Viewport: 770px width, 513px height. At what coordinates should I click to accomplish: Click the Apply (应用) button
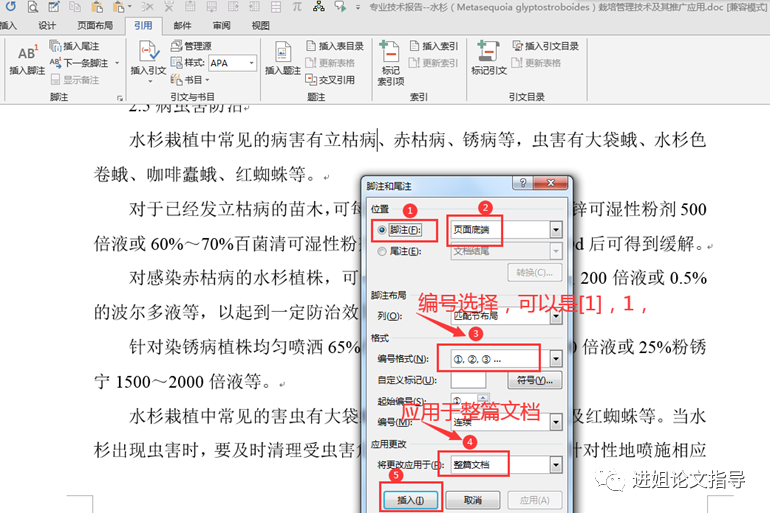click(534, 500)
